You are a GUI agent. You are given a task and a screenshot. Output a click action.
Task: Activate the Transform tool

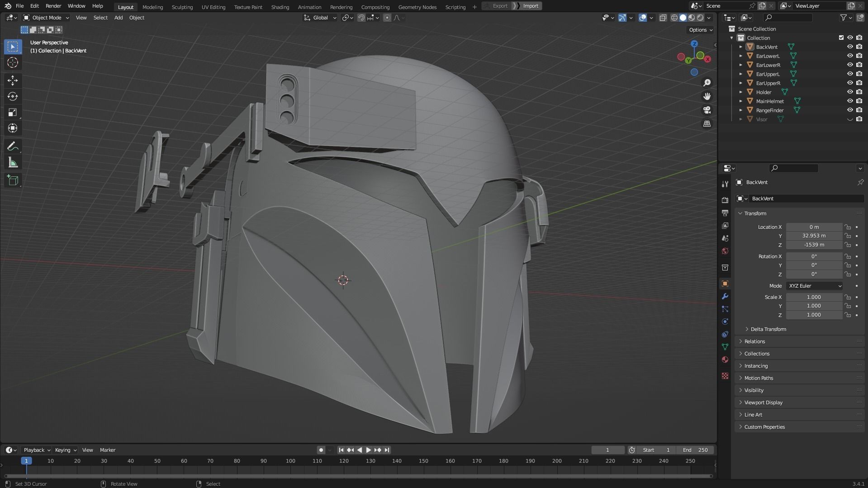click(13, 128)
